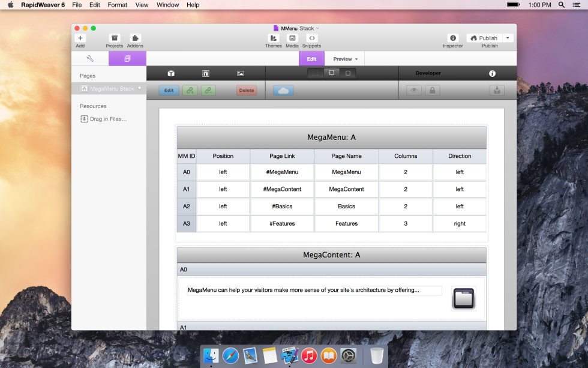Open Safari from the Dock

pos(230,355)
